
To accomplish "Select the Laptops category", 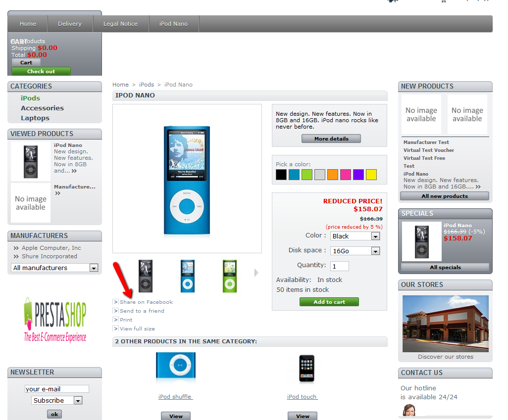I will pos(35,118).
